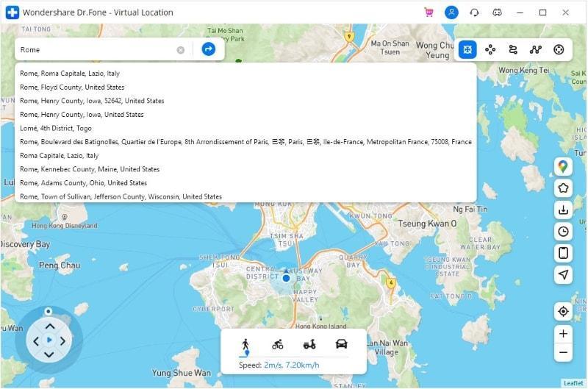The image size is (588, 389).
Task: Select cycling speed mode
Action: [x=277, y=344]
